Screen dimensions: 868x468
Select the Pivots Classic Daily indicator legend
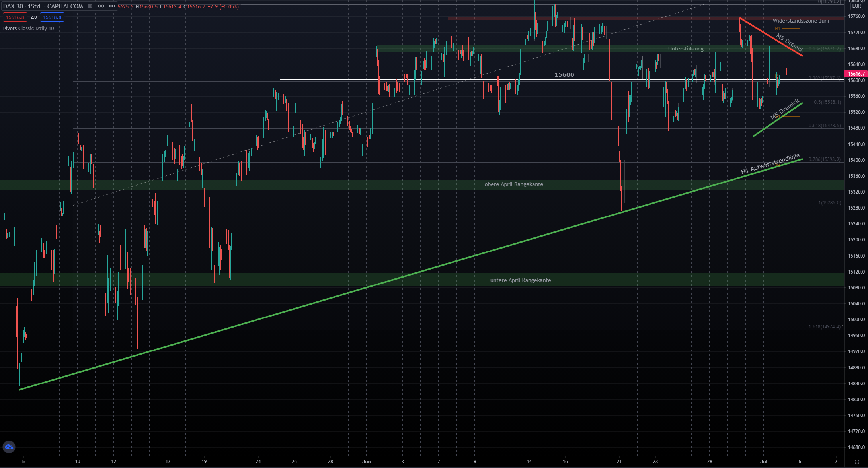point(28,28)
